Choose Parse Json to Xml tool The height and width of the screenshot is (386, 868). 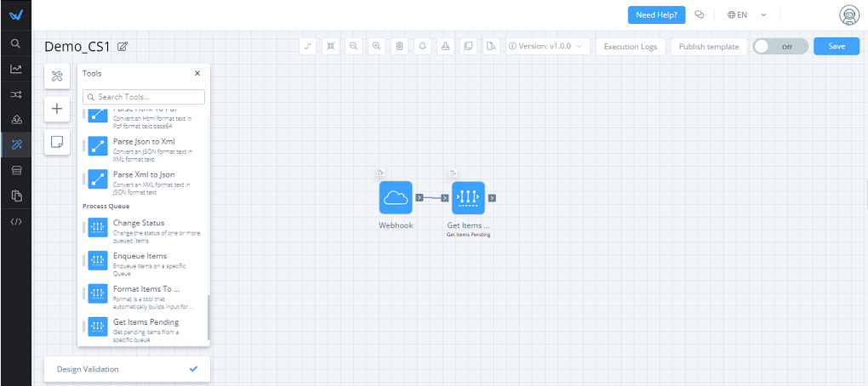click(145, 145)
